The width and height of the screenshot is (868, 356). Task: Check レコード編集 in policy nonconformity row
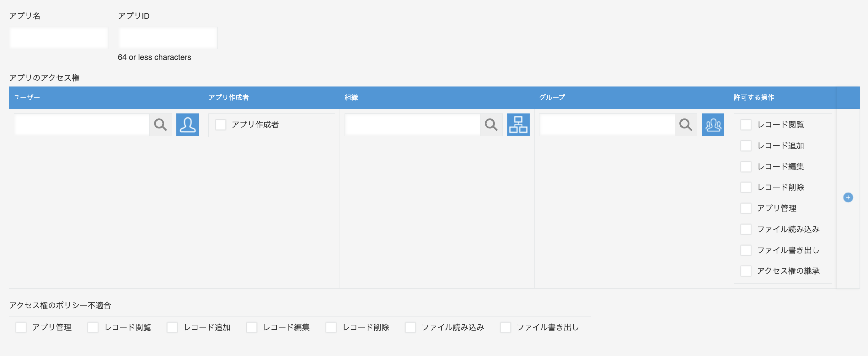tap(252, 327)
